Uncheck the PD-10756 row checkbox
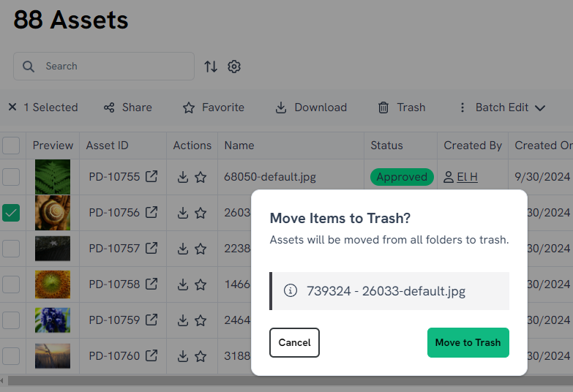573x392 pixels. click(11, 213)
